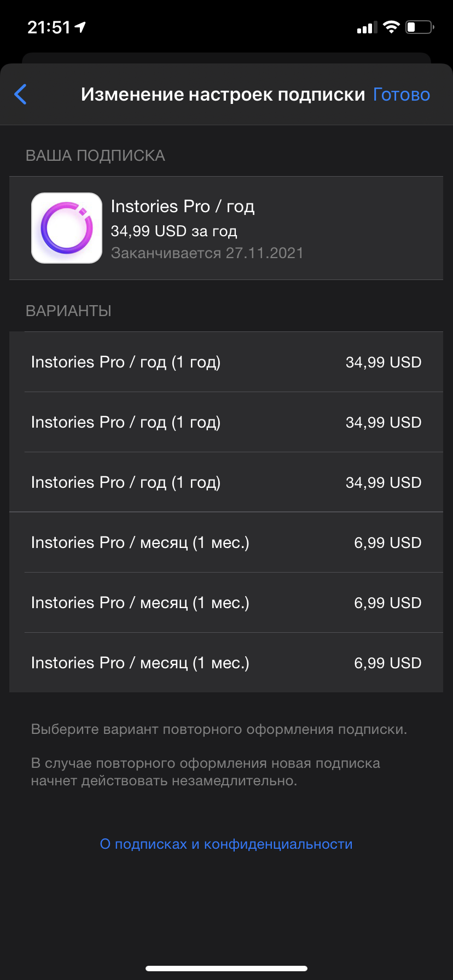453x980 pixels.
Task: Tap the Заканчивается 27.11.2021 expiry text
Action: [x=207, y=253]
